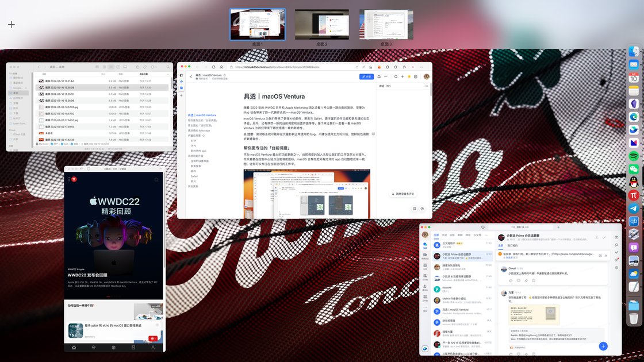Launch Spotify from the Dock

634,156
